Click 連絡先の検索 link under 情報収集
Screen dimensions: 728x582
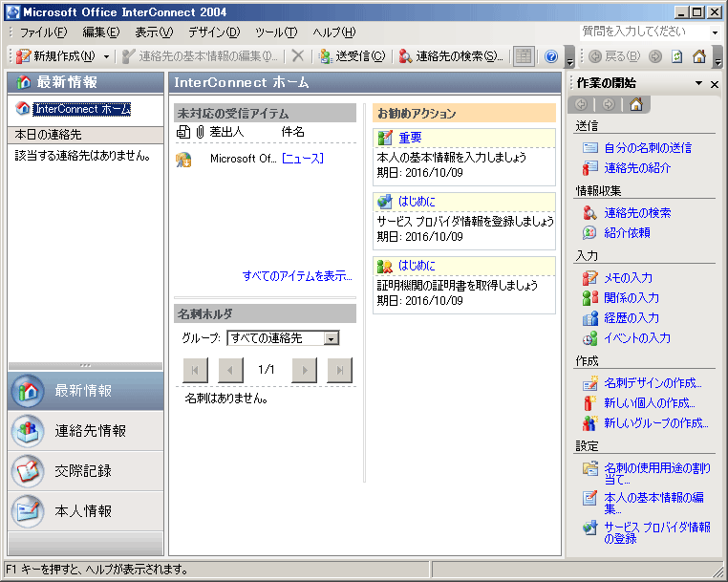[637, 213]
